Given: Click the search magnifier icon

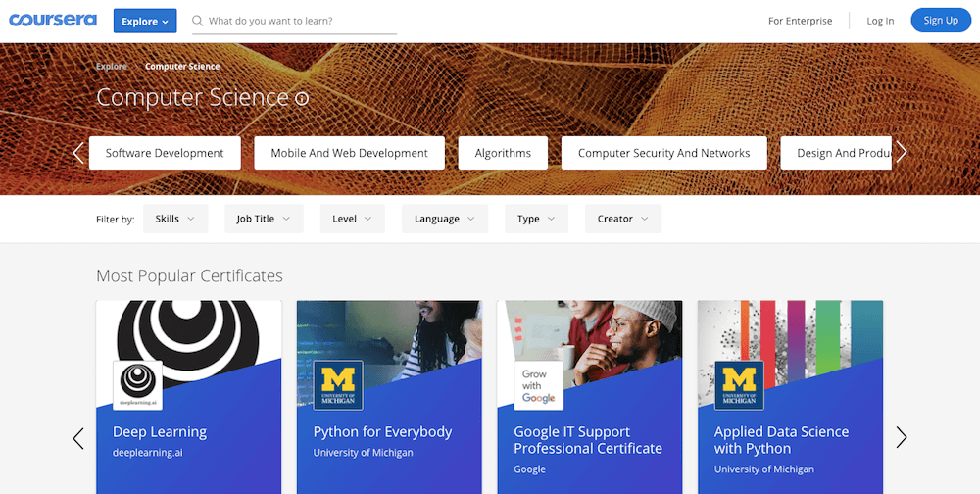Looking at the screenshot, I should [197, 21].
